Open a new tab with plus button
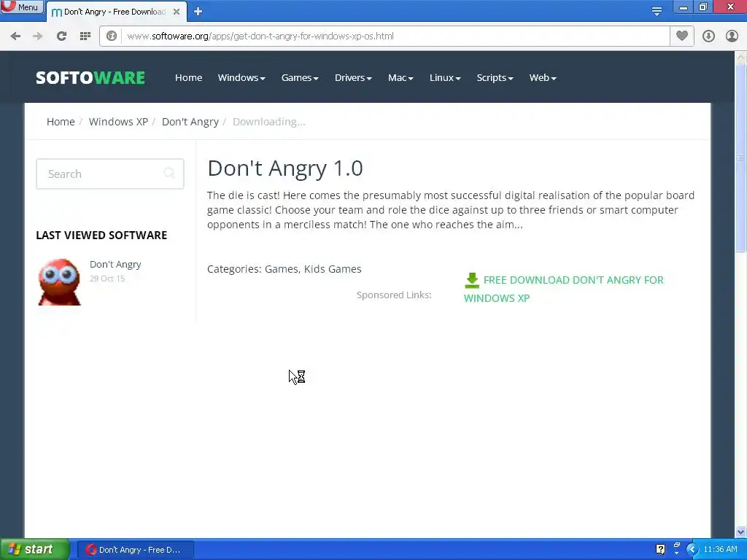Screen dimensions: 747x560 198,12
